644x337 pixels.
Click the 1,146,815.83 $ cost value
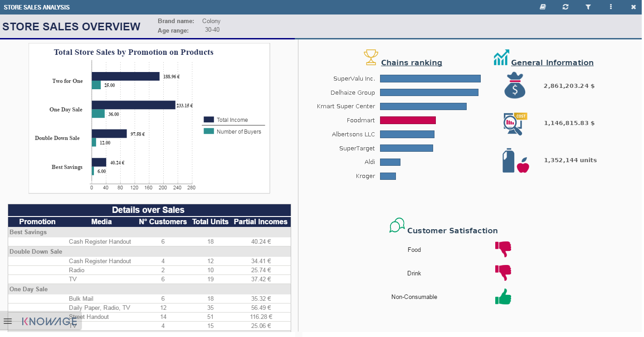tap(570, 123)
